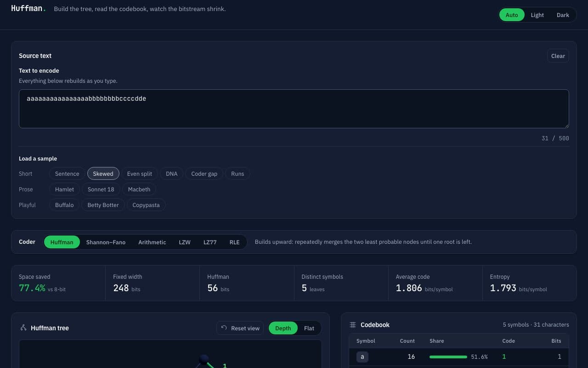This screenshot has width=588, height=368.
Task: Click the '5 symbols · 31 characters' summary
Action: pyautogui.click(x=536, y=325)
